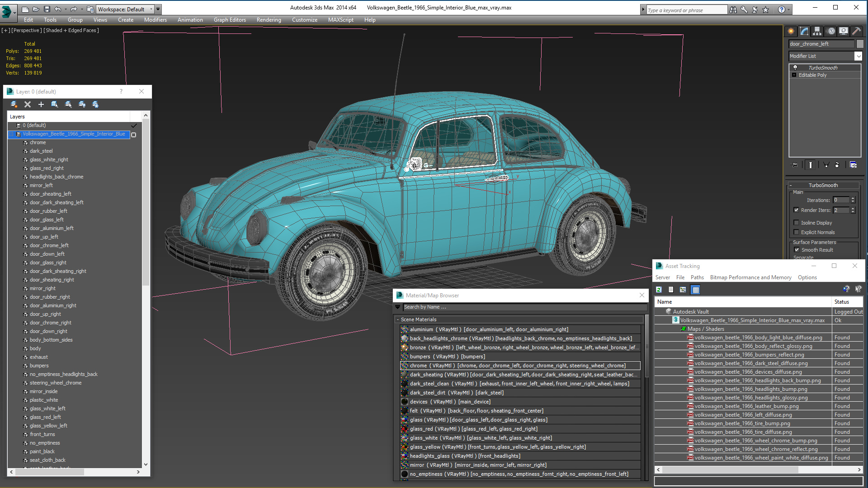Viewport: 868px width, 488px height.
Task: Open the Hierarchy command panel tab
Action: pyautogui.click(x=817, y=31)
